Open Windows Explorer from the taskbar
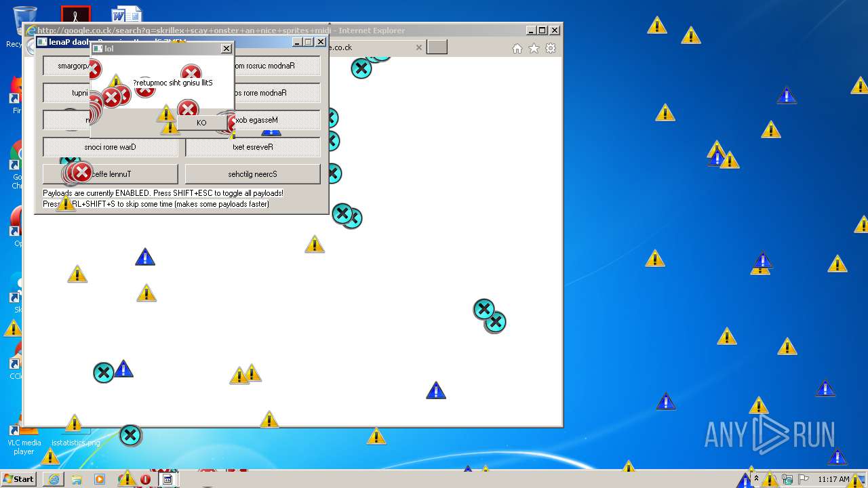 point(77,479)
